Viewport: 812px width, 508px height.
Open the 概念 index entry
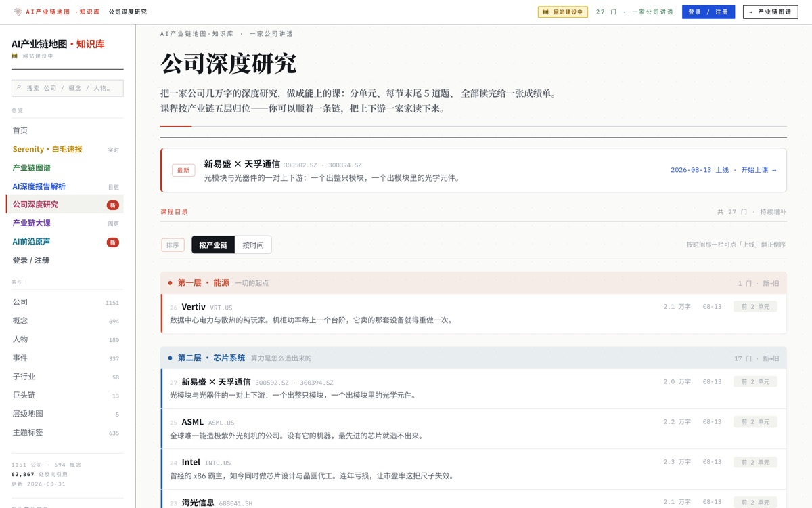65,320
